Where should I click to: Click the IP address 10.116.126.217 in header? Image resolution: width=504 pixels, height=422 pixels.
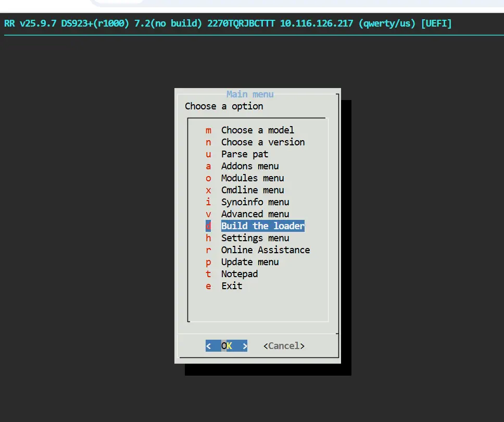coord(317,24)
